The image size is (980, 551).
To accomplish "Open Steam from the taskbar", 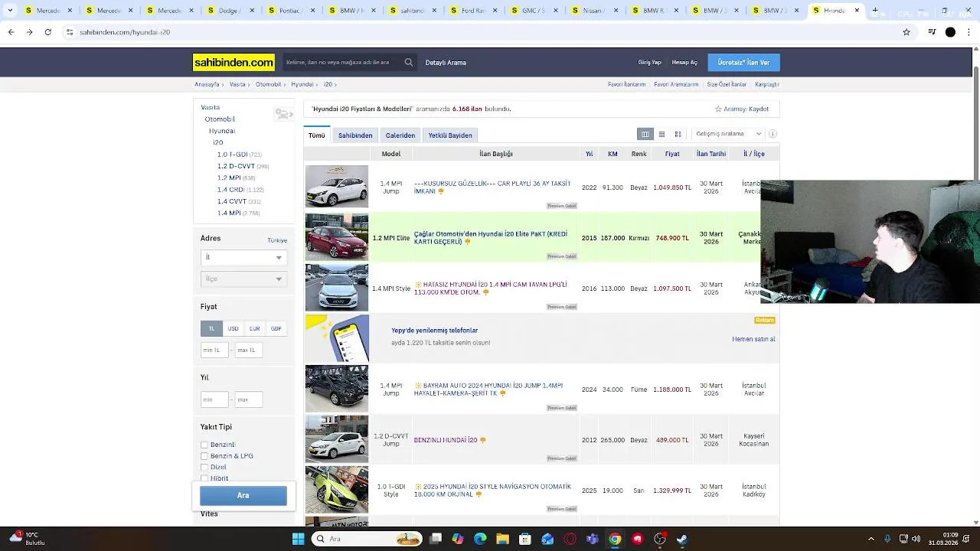I will 681,539.
